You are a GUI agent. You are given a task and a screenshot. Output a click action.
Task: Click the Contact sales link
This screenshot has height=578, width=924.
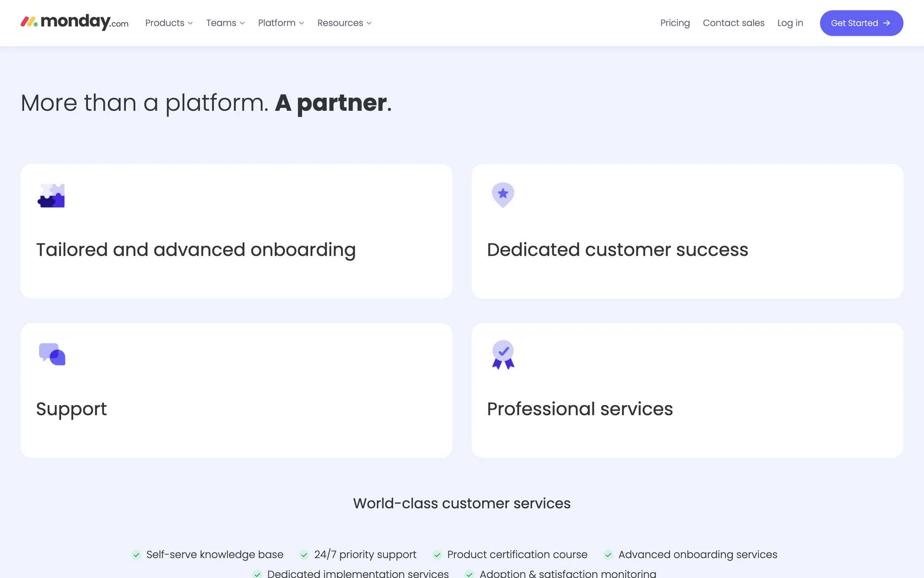click(x=733, y=23)
